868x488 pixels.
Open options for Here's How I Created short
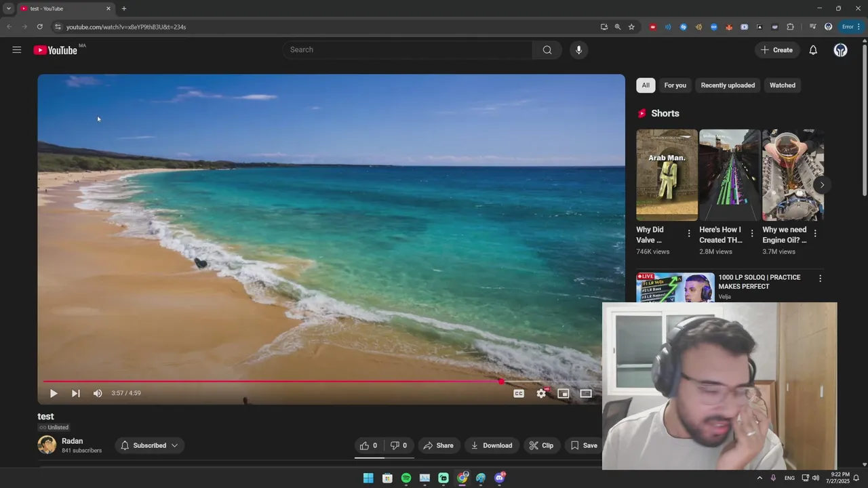(752, 233)
